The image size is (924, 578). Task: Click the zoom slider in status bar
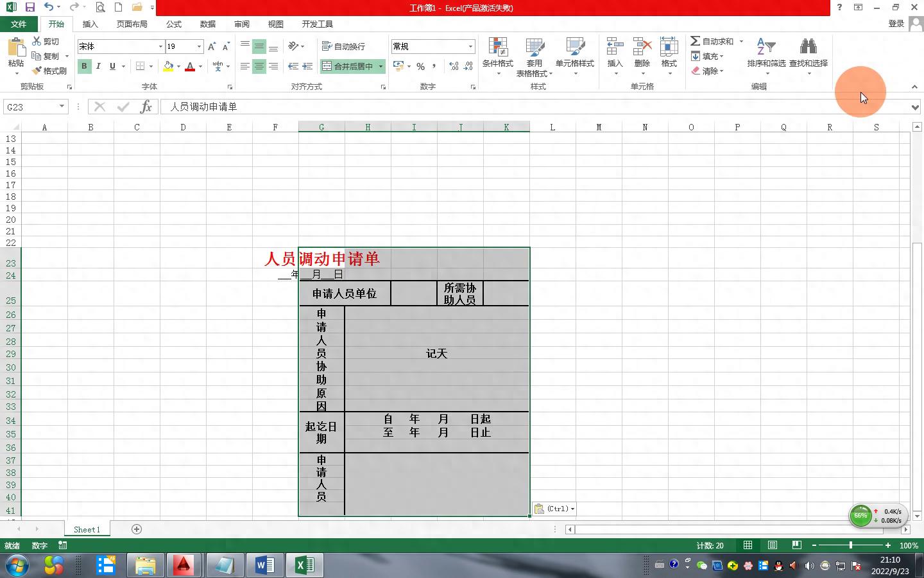coord(851,545)
